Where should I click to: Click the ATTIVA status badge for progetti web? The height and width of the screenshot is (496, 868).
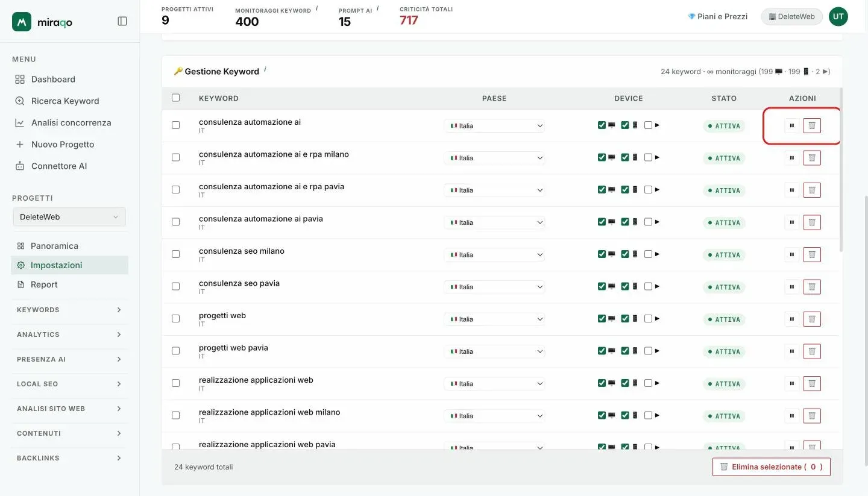tap(724, 319)
